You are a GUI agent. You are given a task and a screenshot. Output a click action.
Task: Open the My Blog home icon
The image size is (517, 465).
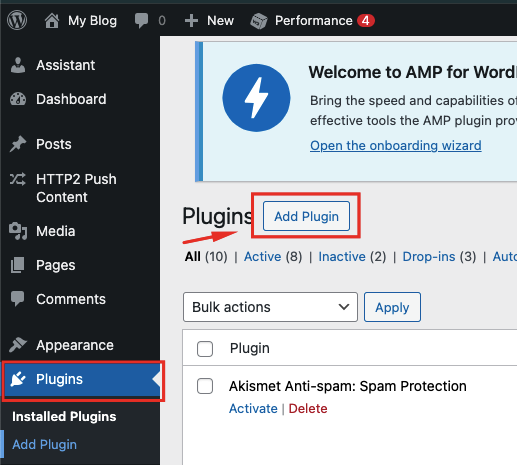[x=52, y=21]
